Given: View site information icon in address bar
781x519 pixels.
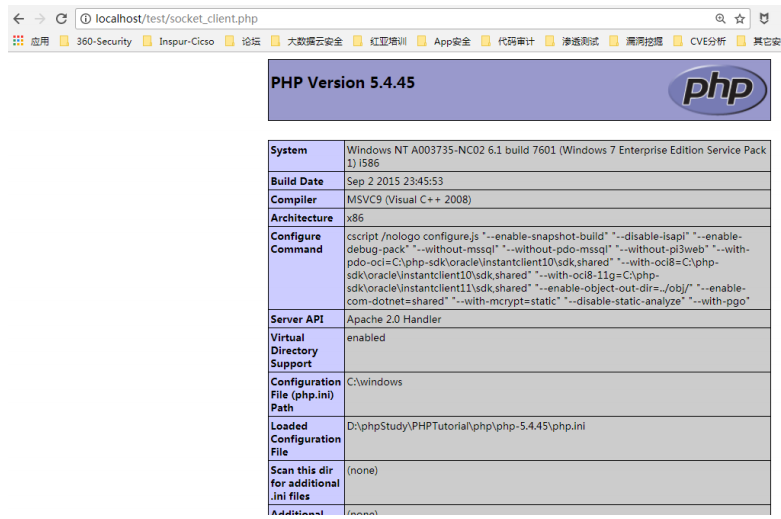Looking at the screenshot, I should [x=86, y=19].
